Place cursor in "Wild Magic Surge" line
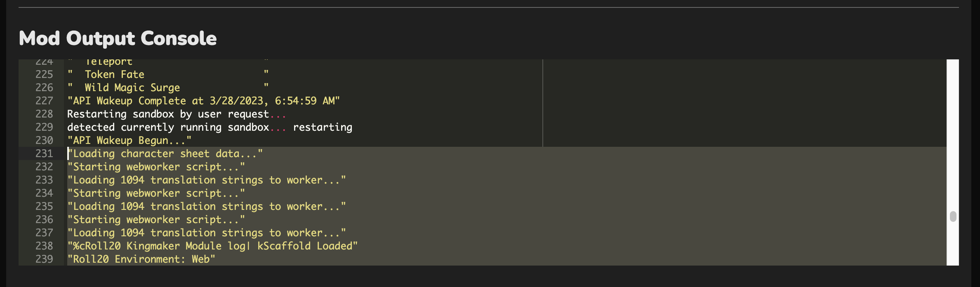This screenshot has height=287, width=980. pyautogui.click(x=168, y=87)
